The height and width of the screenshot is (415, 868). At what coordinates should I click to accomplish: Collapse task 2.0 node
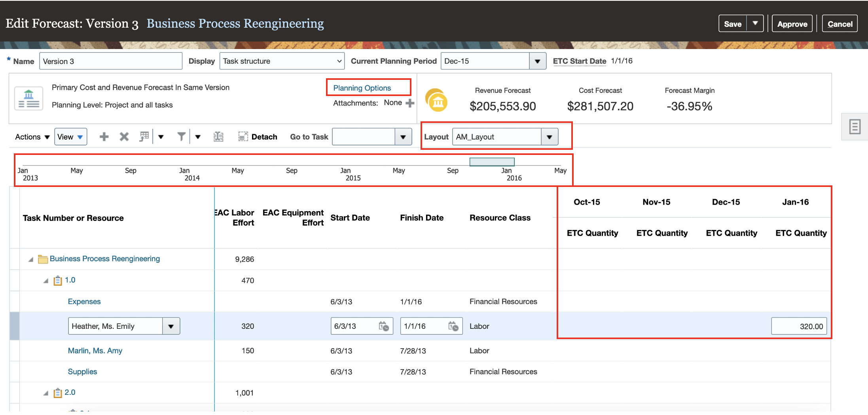(x=46, y=393)
